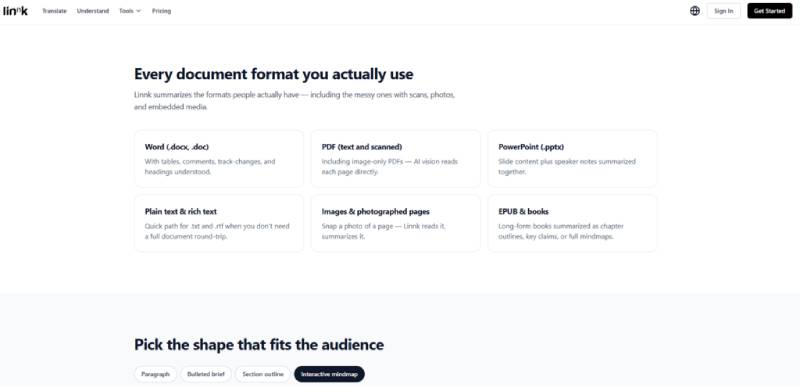Viewport: 800px width, 387px height.
Task: Open the language globe icon
Action: click(x=694, y=11)
